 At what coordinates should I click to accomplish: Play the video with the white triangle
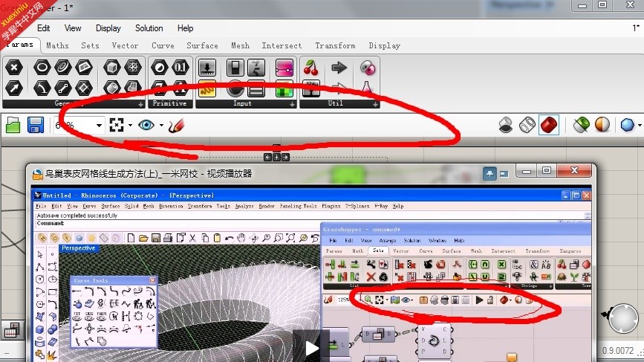312,348
